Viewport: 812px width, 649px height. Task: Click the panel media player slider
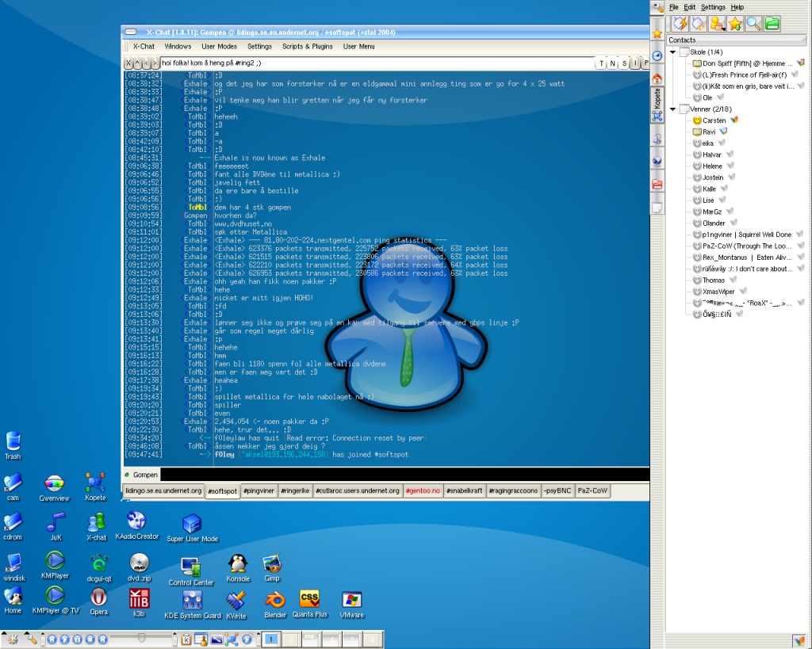tap(141, 639)
